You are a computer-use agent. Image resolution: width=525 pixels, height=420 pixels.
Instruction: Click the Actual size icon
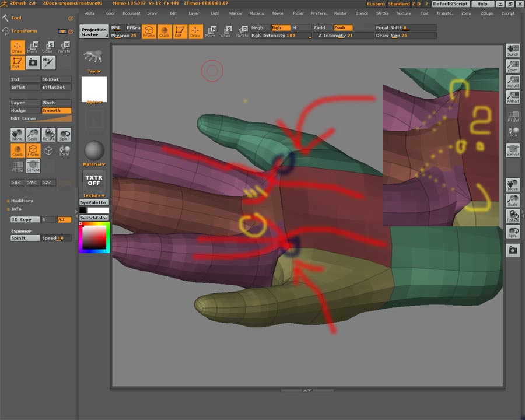click(513, 82)
